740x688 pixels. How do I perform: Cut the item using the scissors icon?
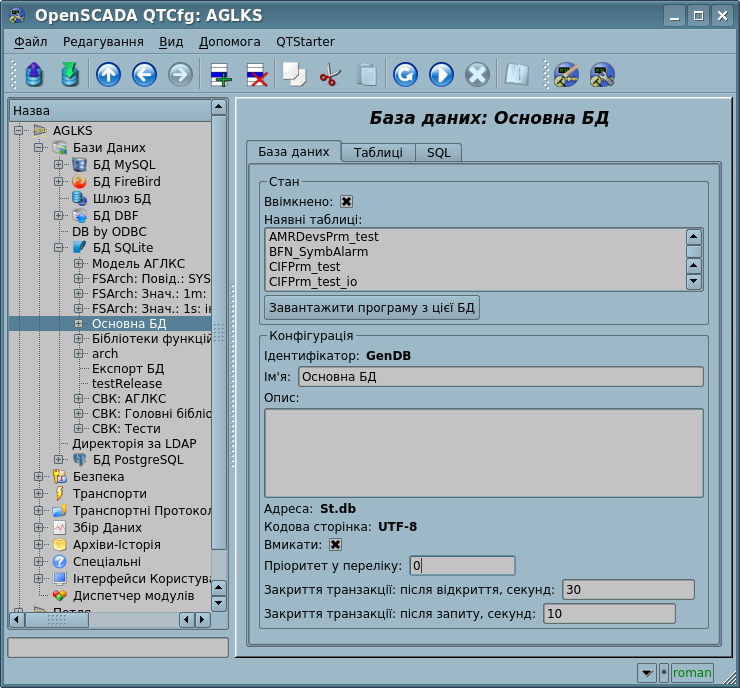pyautogui.click(x=329, y=74)
